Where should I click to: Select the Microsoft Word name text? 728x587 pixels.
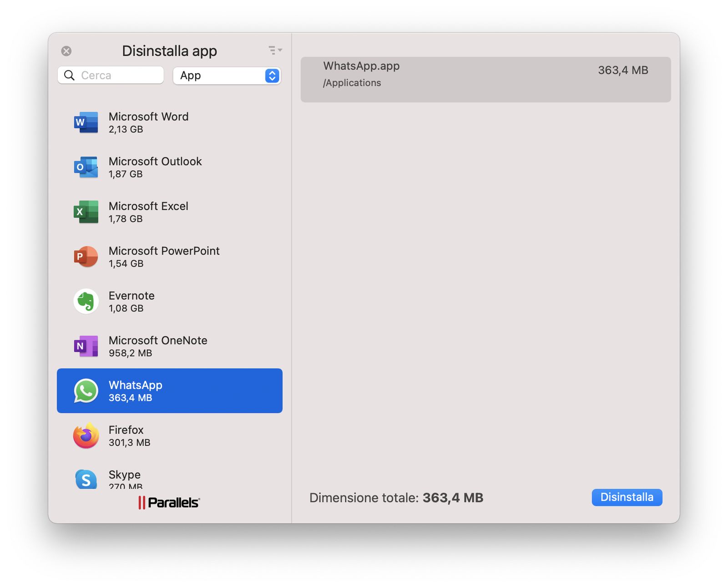(148, 117)
